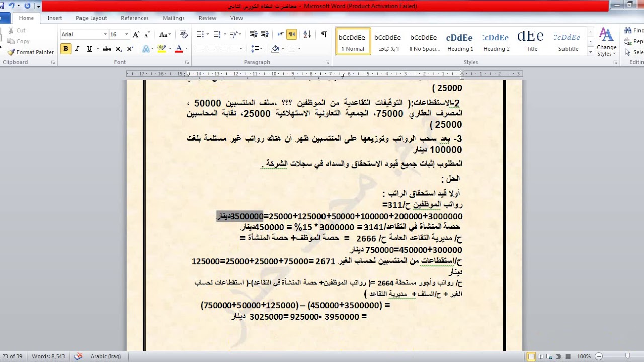Apply the Normal style
The height and width of the screenshot is (362, 644).
click(353, 42)
